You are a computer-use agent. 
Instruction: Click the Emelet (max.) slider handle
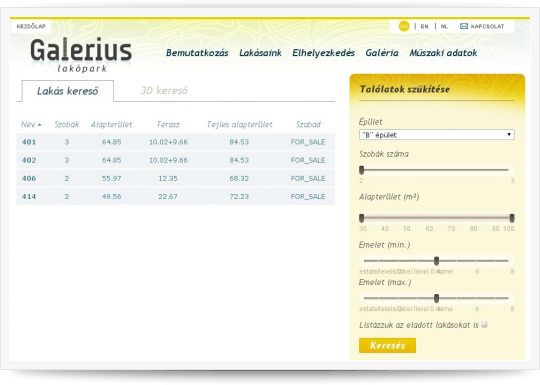[x=436, y=298]
